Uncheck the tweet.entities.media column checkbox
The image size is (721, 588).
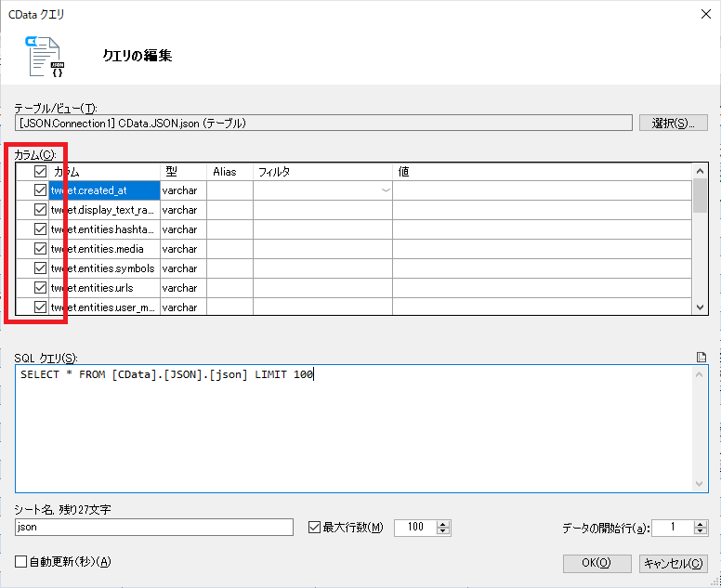(40, 249)
